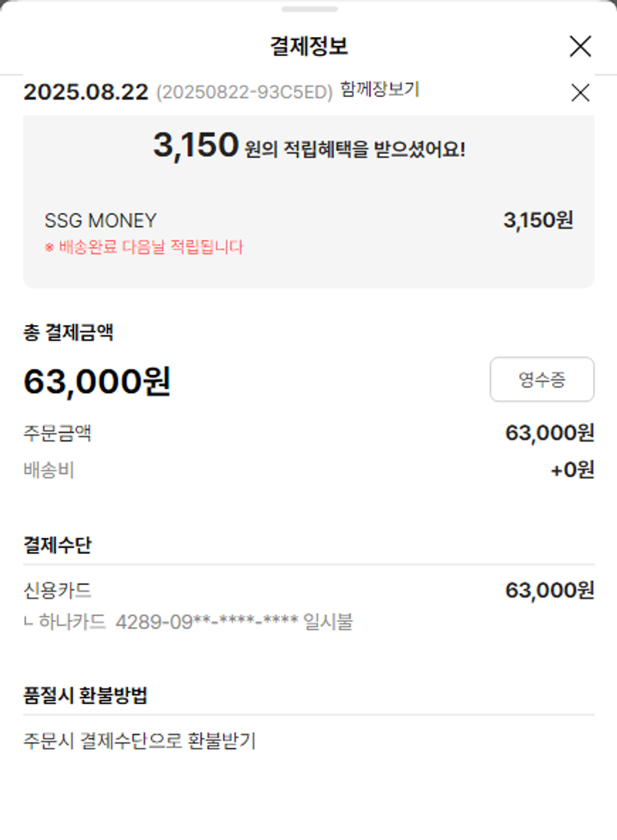Click the 결제정보 title text

pyautogui.click(x=308, y=47)
